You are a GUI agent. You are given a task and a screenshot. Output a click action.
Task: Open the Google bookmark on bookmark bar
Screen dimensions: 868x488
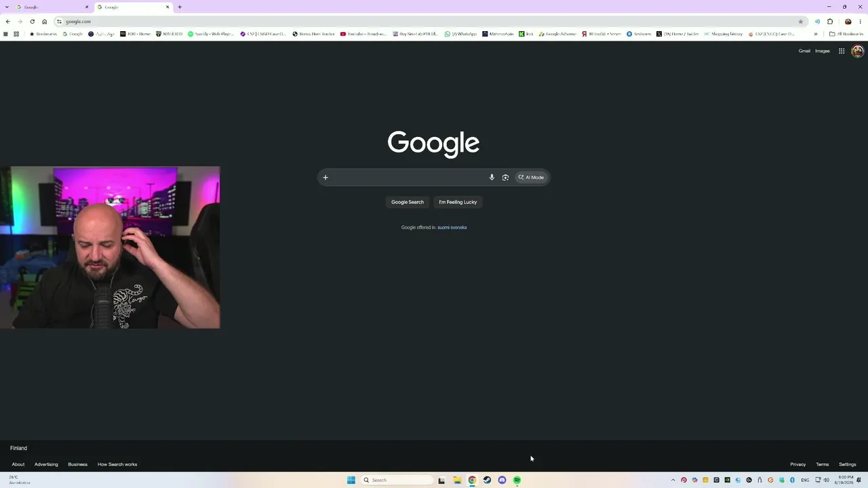click(73, 34)
